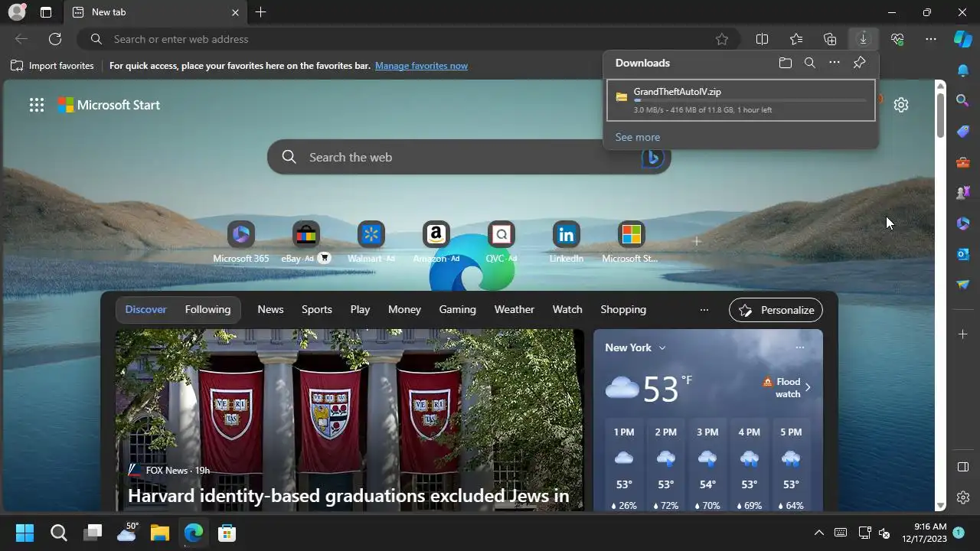Open Manage favorites now link
980x551 pixels.
click(421, 66)
